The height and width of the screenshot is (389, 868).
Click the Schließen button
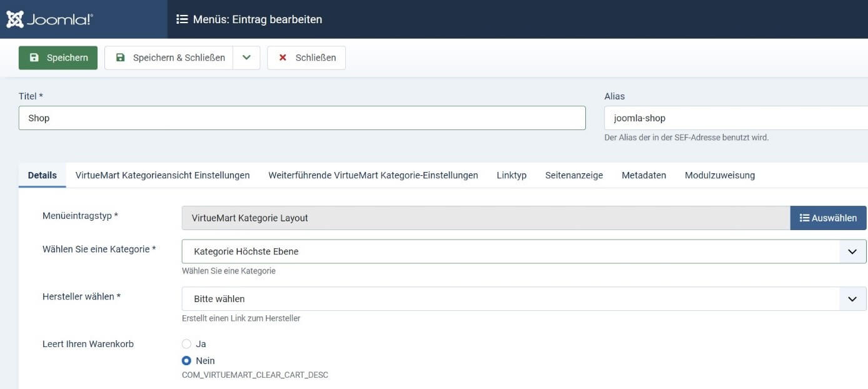pos(306,58)
